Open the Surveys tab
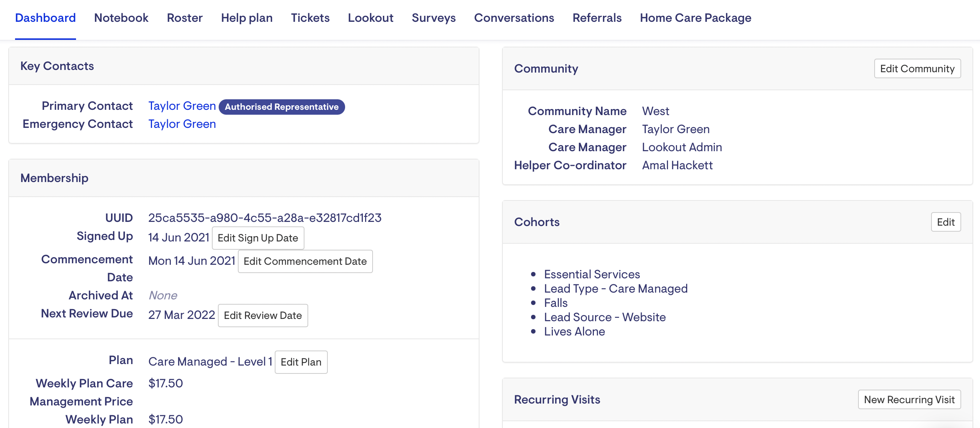This screenshot has height=428, width=980. click(x=433, y=18)
